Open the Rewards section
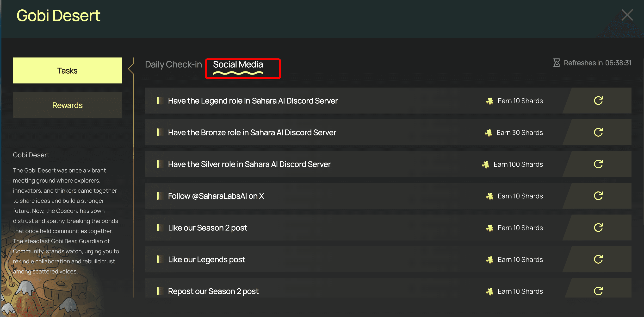The width and height of the screenshot is (644, 317). (x=67, y=105)
